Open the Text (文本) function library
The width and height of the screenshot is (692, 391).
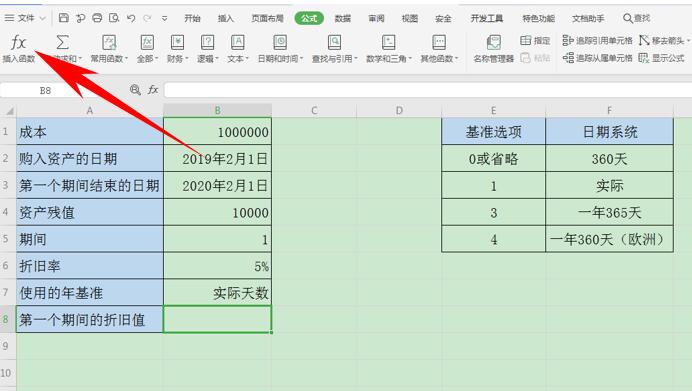tap(238, 49)
